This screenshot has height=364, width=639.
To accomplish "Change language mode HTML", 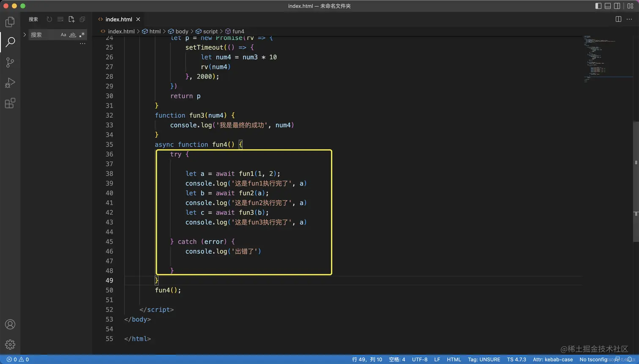I will [454, 359].
